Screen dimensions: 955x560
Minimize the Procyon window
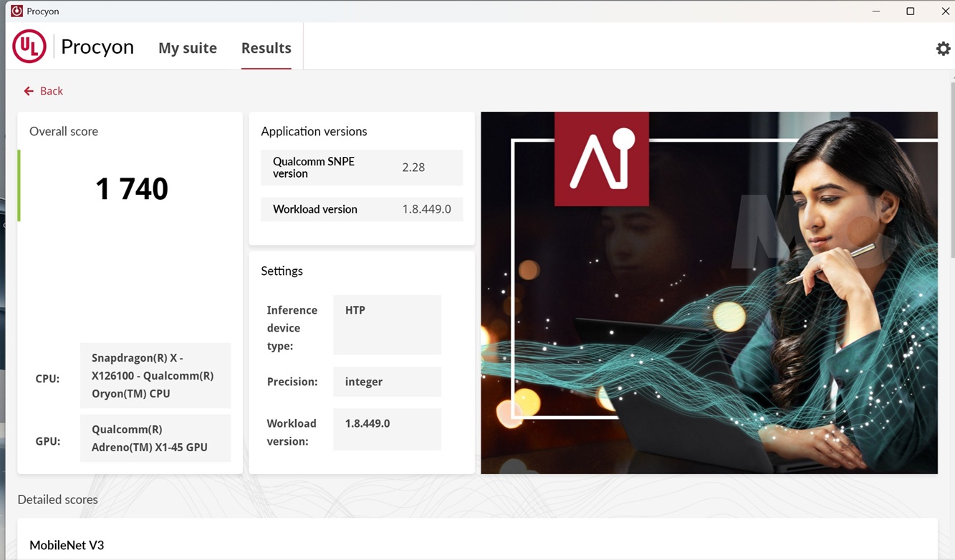(x=875, y=11)
